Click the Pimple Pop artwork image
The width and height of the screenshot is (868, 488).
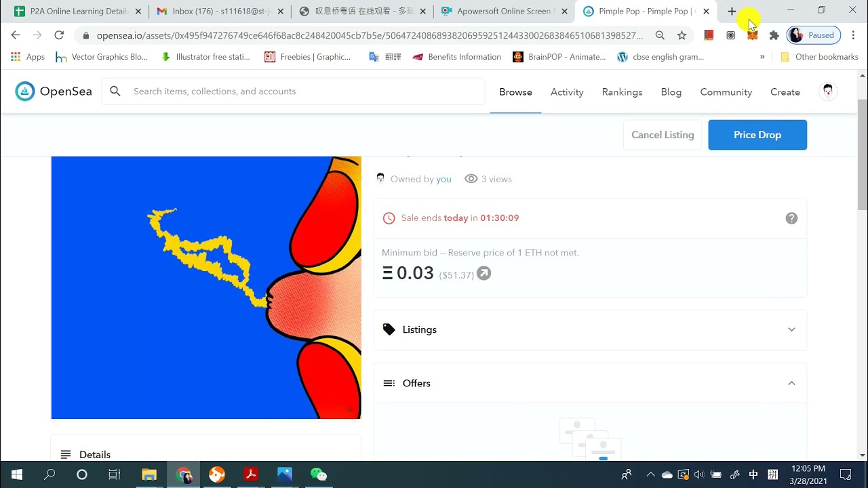206,287
